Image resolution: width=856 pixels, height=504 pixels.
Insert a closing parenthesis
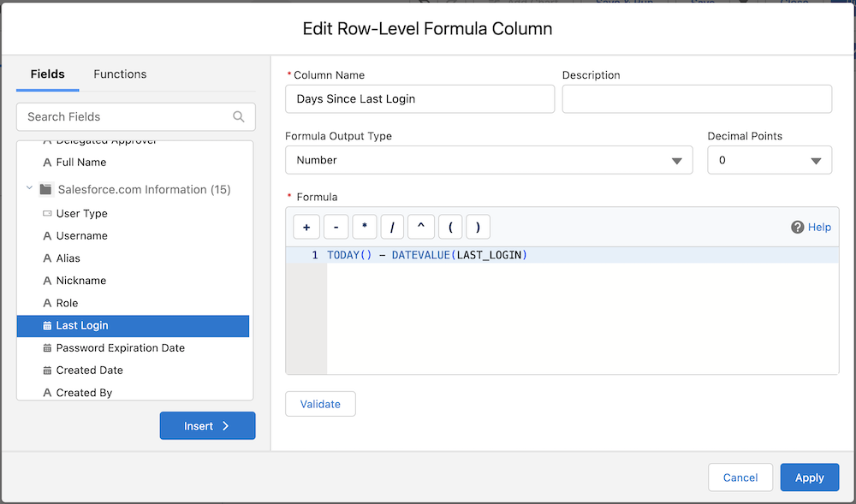coord(478,227)
